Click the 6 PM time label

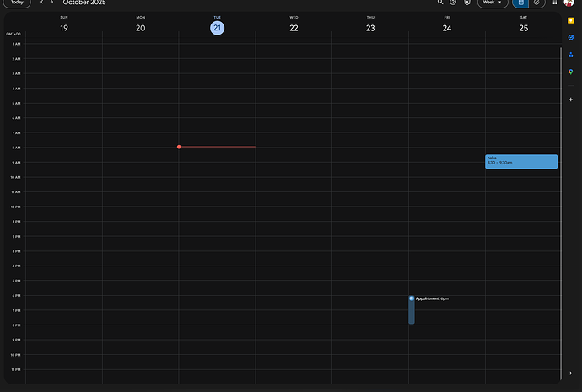(x=16, y=296)
